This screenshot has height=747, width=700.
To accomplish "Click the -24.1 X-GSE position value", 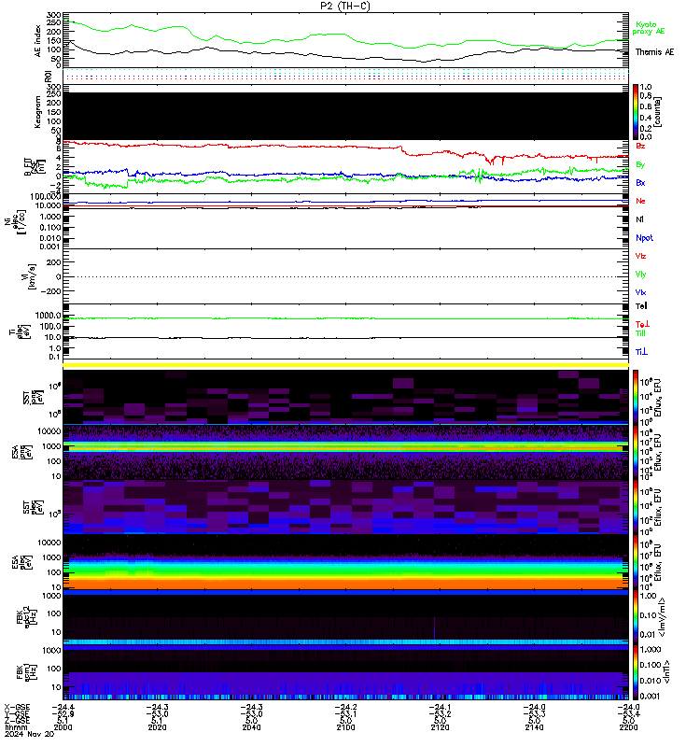I will tap(440, 708).
